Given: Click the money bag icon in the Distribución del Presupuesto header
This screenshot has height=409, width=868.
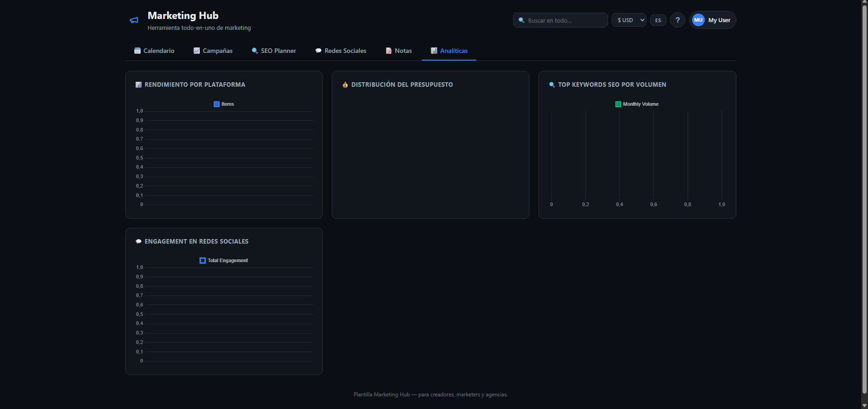Looking at the screenshot, I should pyautogui.click(x=345, y=85).
